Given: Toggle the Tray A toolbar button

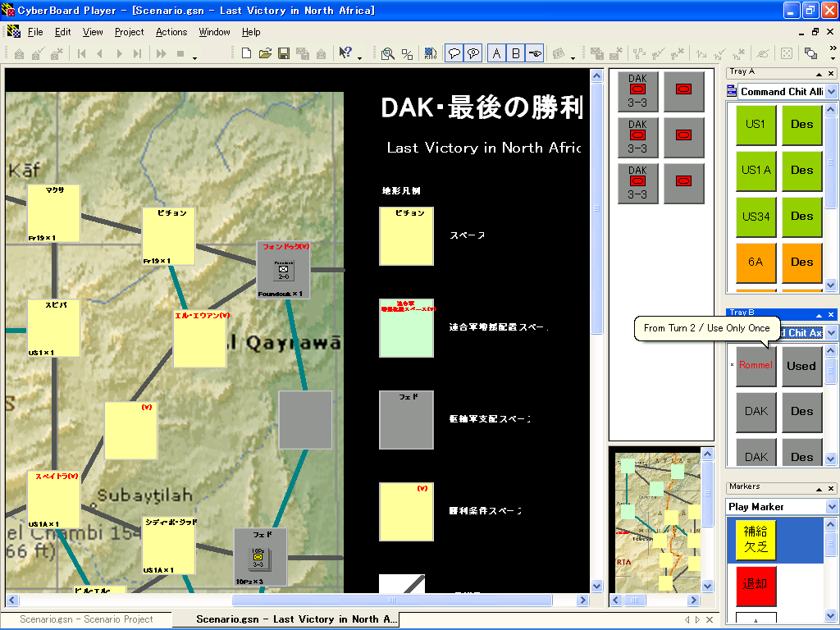Looking at the screenshot, I should pos(496,53).
